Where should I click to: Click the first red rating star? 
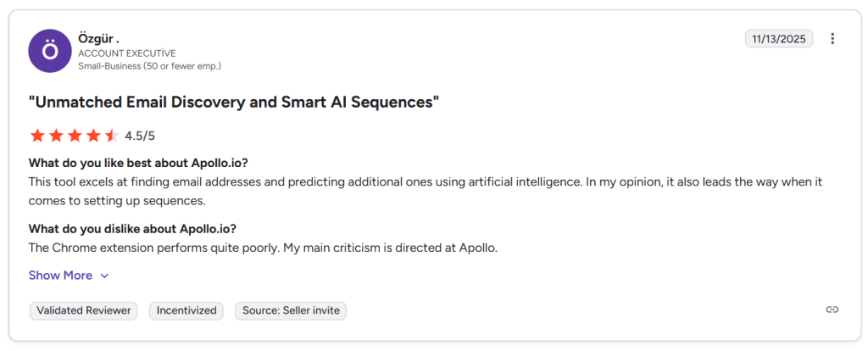37,136
